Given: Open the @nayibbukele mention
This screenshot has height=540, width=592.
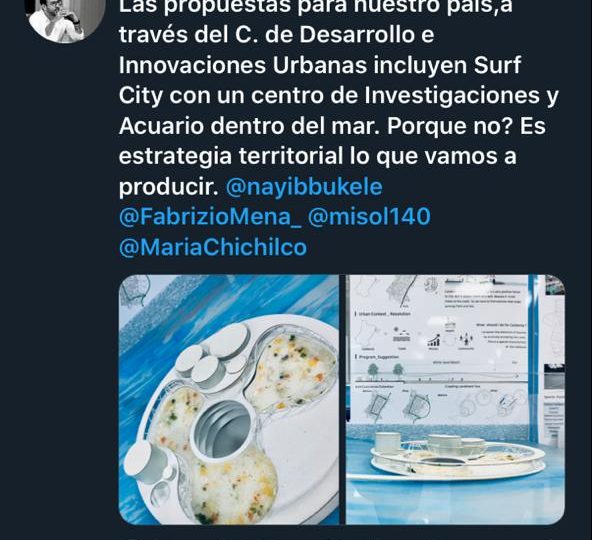Looking at the screenshot, I should tap(304, 187).
